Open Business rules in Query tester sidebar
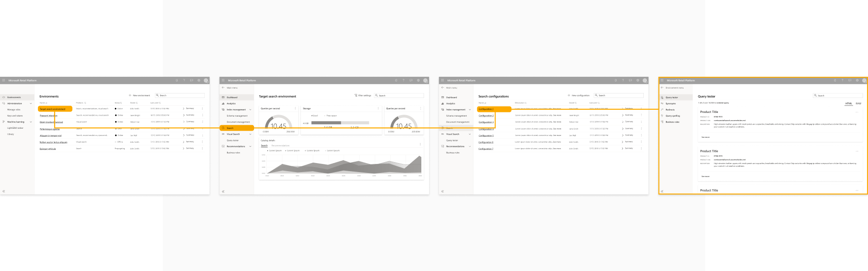Screen dimensions: 868x271 [672, 122]
